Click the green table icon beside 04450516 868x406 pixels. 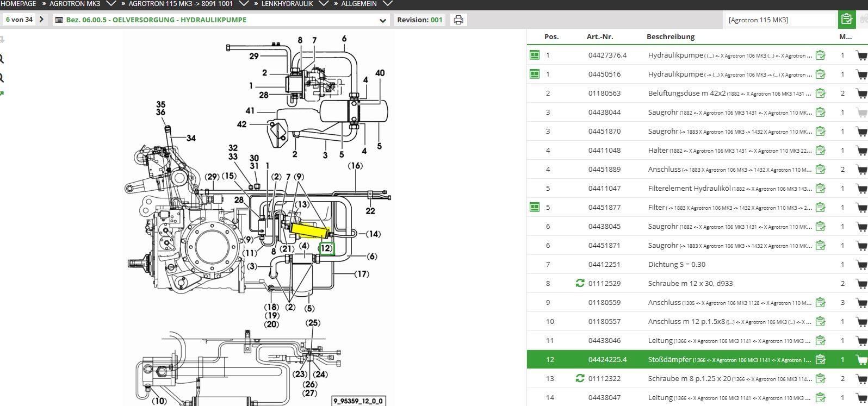(535, 74)
